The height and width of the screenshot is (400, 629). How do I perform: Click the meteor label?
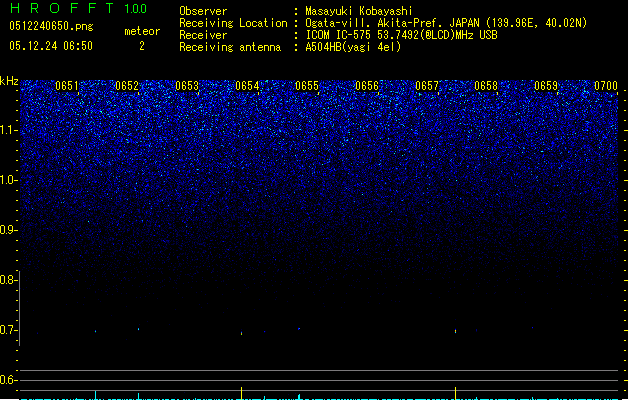pyautogui.click(x=142, y=31)
